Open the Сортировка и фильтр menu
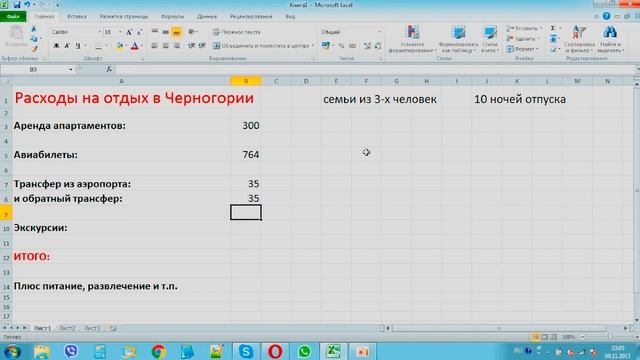The image size is (640, 360). 580,39
